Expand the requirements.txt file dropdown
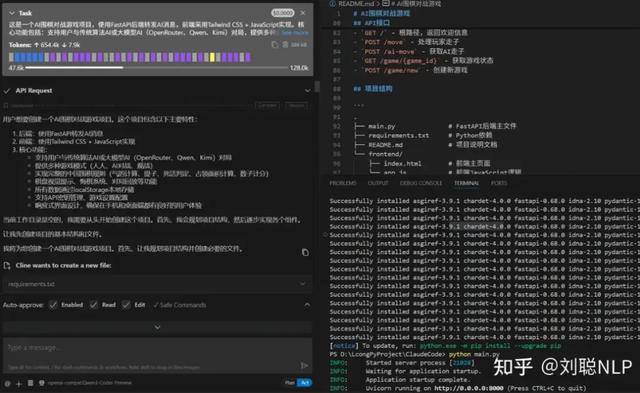640x393 pixels. pyautogui.click(x=302, y=284)
